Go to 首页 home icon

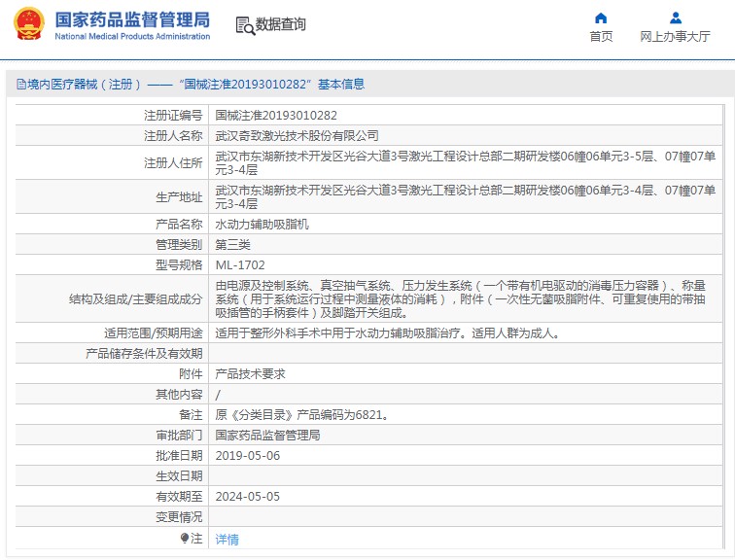(x=601, y=18)
